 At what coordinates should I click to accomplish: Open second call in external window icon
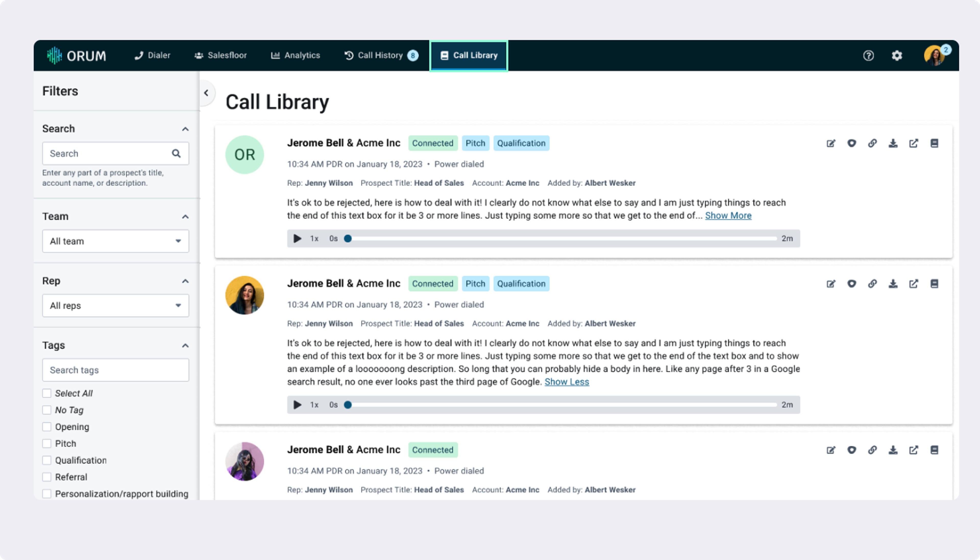(x=913, y=284)
